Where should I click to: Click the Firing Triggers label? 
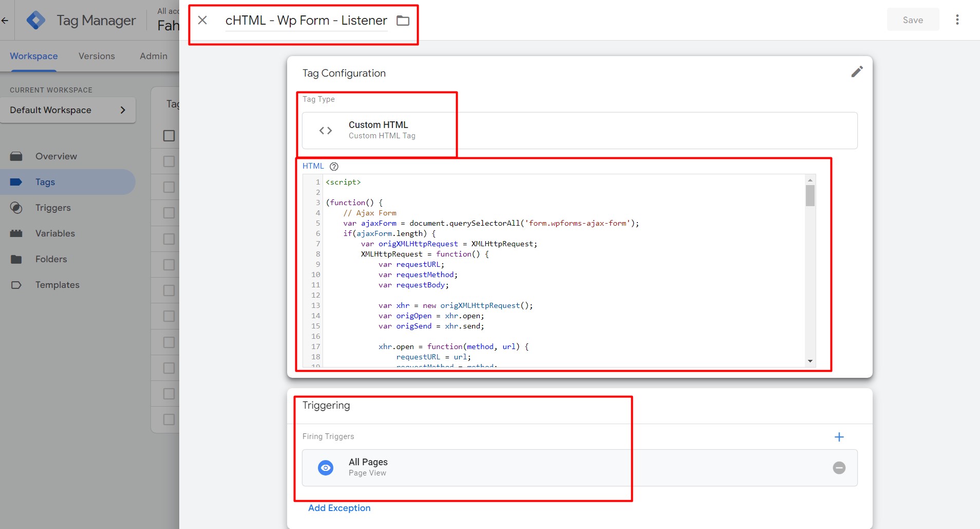tap(328, 436)
